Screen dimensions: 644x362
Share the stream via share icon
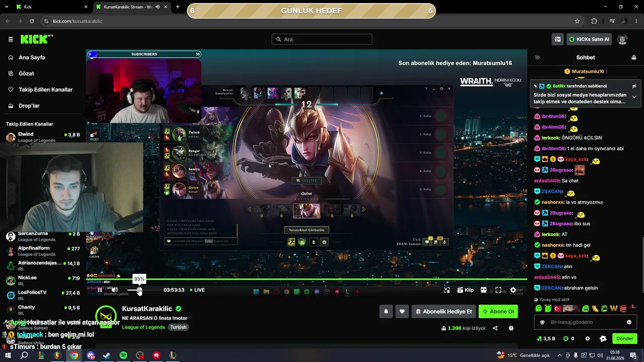click(x=495, y=328)
